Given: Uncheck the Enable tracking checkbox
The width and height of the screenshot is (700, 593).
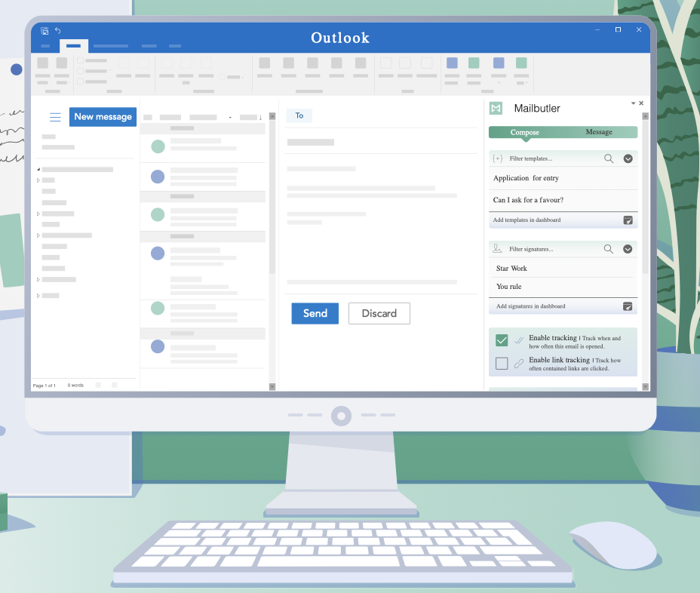Looking at the screenshot, I should point(502,340).
